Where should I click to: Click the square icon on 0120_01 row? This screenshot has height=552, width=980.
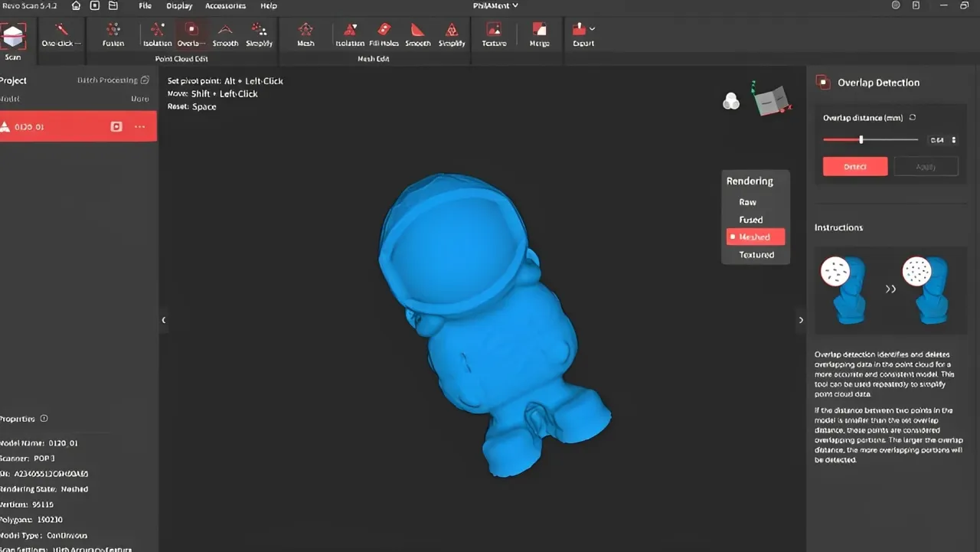pyautogui.click(x=116, y=126)
